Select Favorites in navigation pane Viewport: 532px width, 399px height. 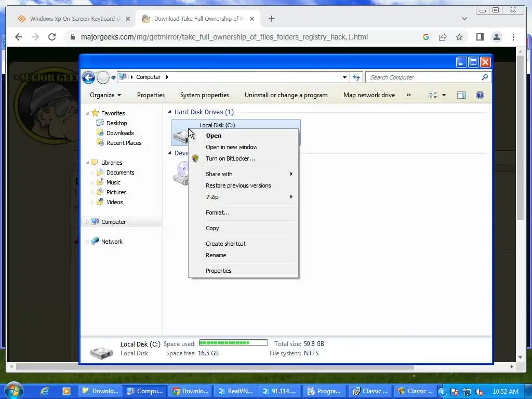[113, 113]
